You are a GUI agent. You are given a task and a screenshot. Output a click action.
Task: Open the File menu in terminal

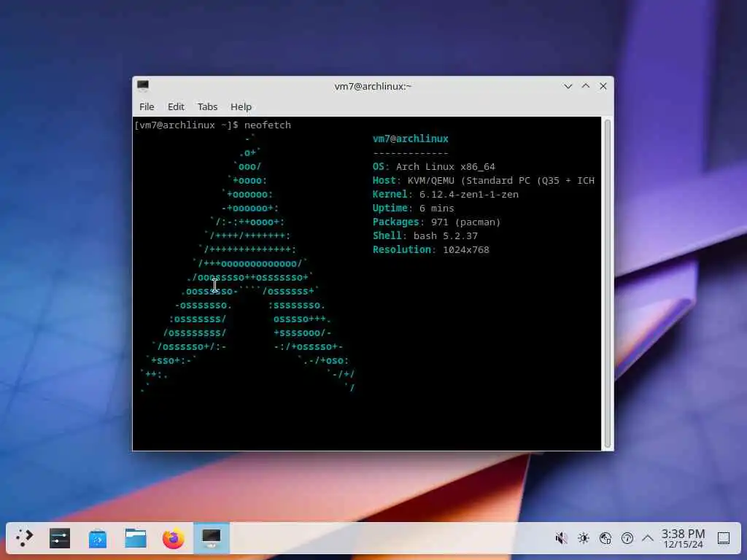(146, 106)
